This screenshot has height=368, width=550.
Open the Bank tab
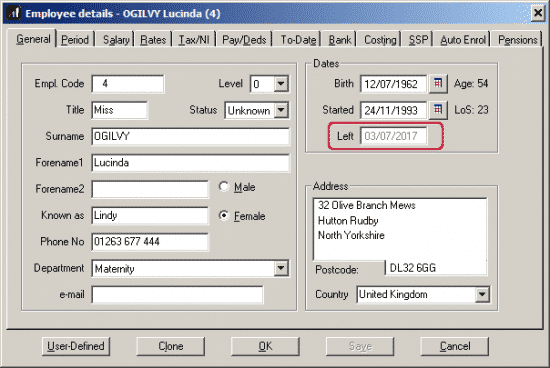pos(340,40)
